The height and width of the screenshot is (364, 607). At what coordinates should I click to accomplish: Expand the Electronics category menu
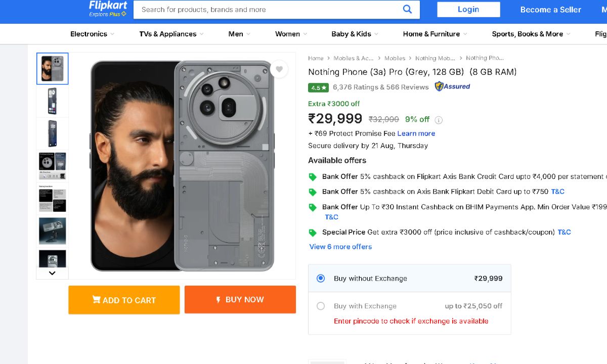pyautogui.click(x=92, y=34)
